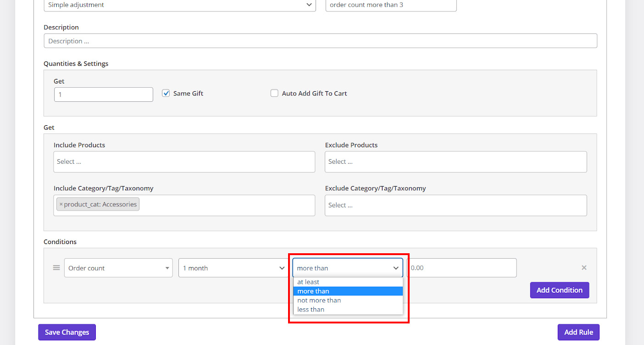Image resolution: width=644 pixels, height=345 pixels.
Task: Uncheck the Same Gift checkbox
Action: point(166,93)
